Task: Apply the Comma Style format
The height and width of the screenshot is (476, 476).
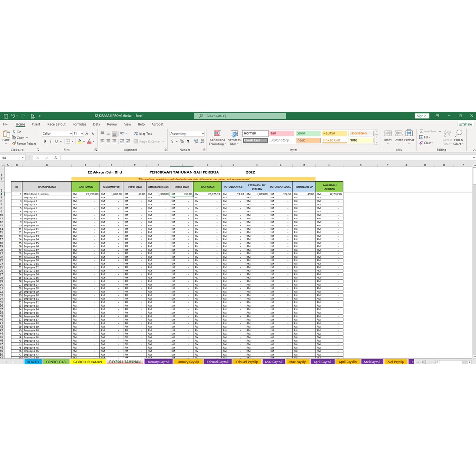Action: point(188,141)
